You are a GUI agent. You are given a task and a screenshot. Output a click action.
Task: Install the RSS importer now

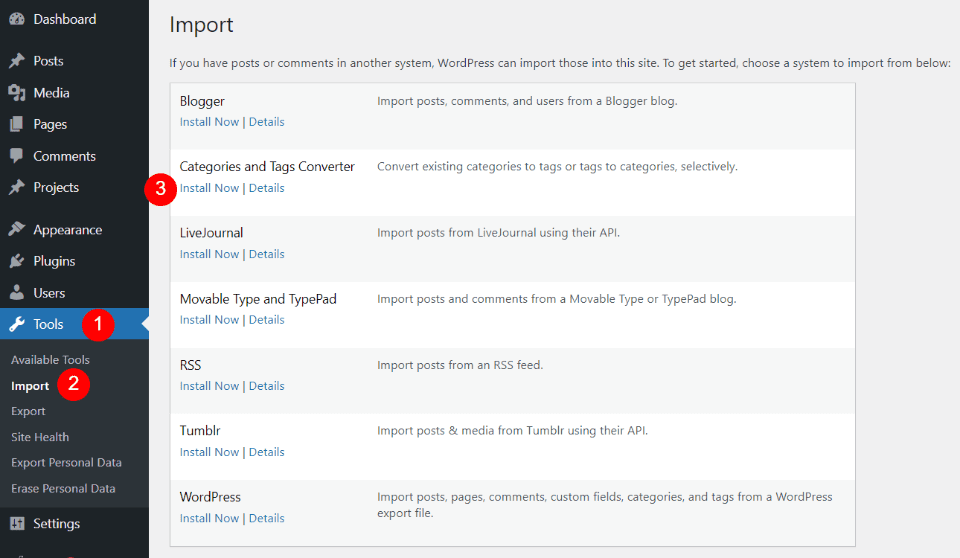pyautogui.click(x=209, y=386)
